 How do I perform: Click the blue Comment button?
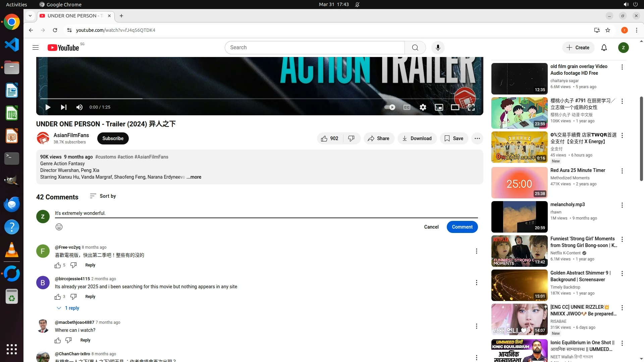tap(462, 227)
